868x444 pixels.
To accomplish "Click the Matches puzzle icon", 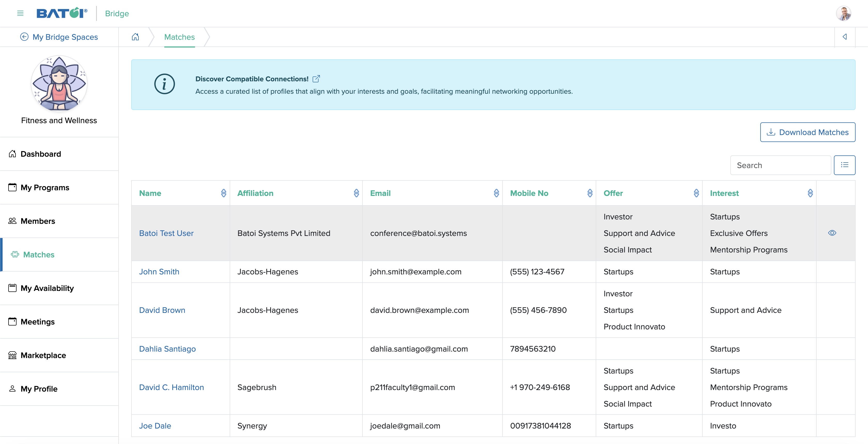I will click(x=15, y=255).
